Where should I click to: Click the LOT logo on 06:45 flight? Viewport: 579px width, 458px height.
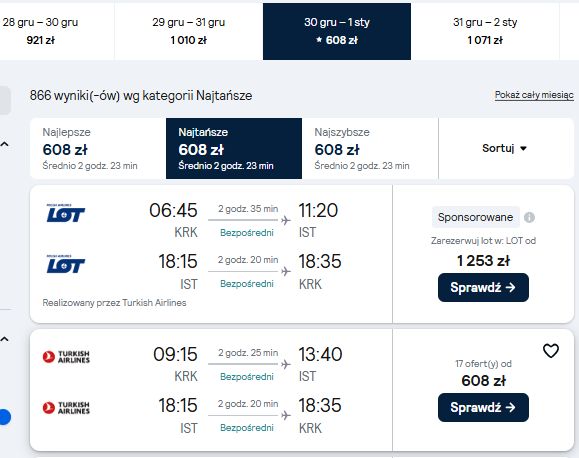tap(66, 213)
